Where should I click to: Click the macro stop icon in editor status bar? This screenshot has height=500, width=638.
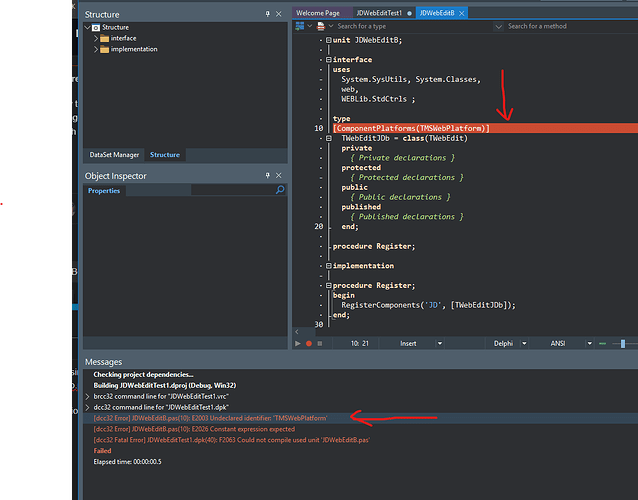320,343
